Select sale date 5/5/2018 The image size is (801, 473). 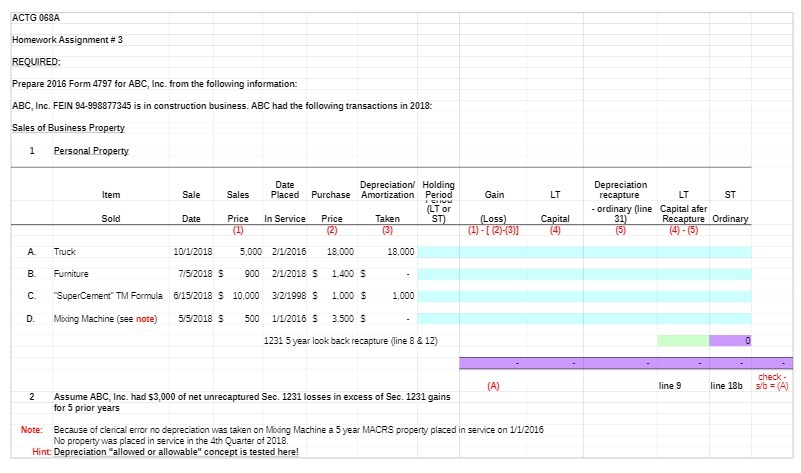pos(195,319)
